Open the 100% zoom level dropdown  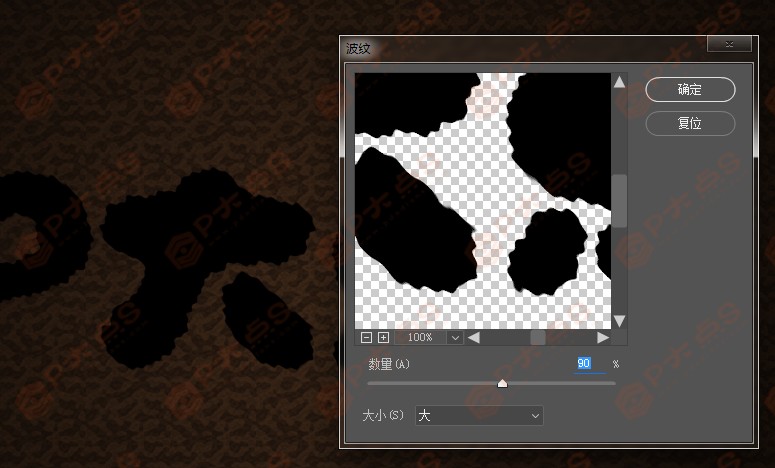point(455,338)
